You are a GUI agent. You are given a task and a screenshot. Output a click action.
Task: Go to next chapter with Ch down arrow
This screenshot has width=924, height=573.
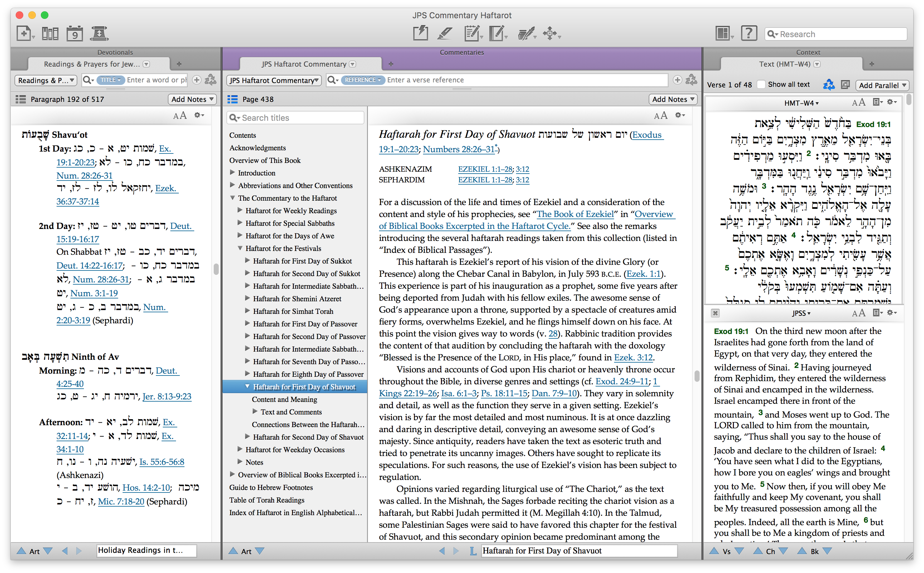click(x=783, y=551)
